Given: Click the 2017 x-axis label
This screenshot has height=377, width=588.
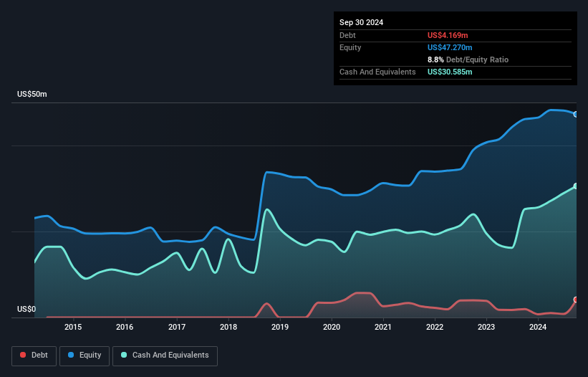Looking at the screenshot, I should (x=177, y=327).
